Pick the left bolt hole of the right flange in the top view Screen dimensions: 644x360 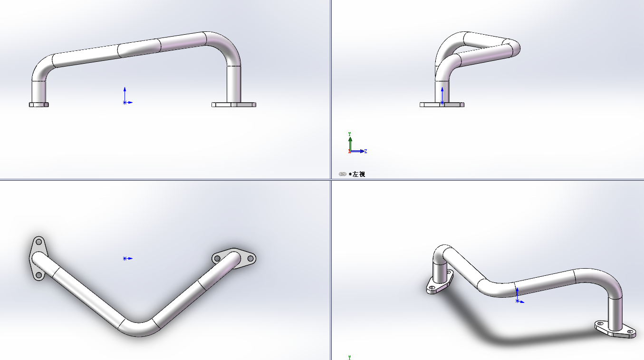[217, 258]
